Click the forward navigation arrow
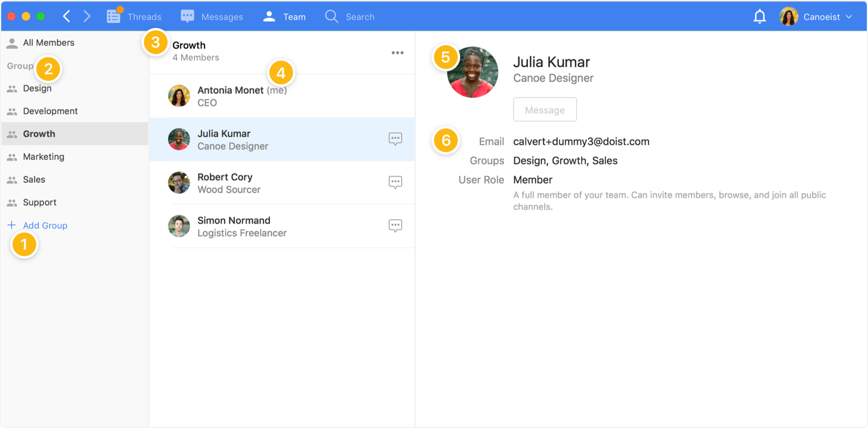 click(x=87, y=17)
